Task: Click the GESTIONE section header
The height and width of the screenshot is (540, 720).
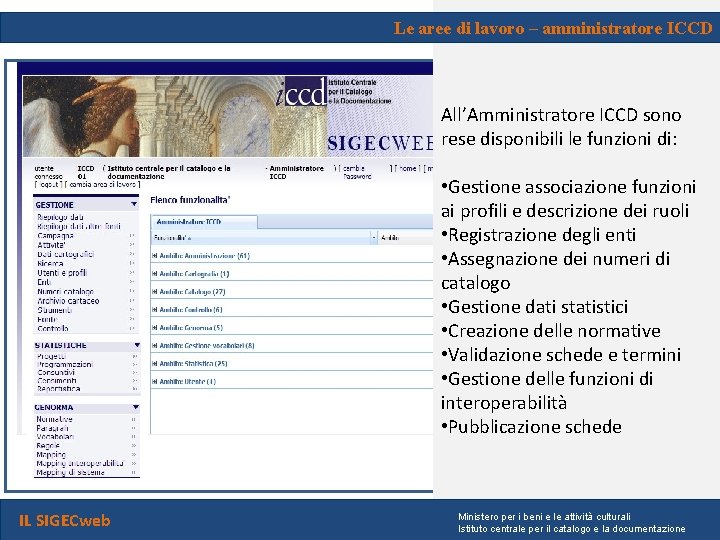Action: click(x=86, y=204)
